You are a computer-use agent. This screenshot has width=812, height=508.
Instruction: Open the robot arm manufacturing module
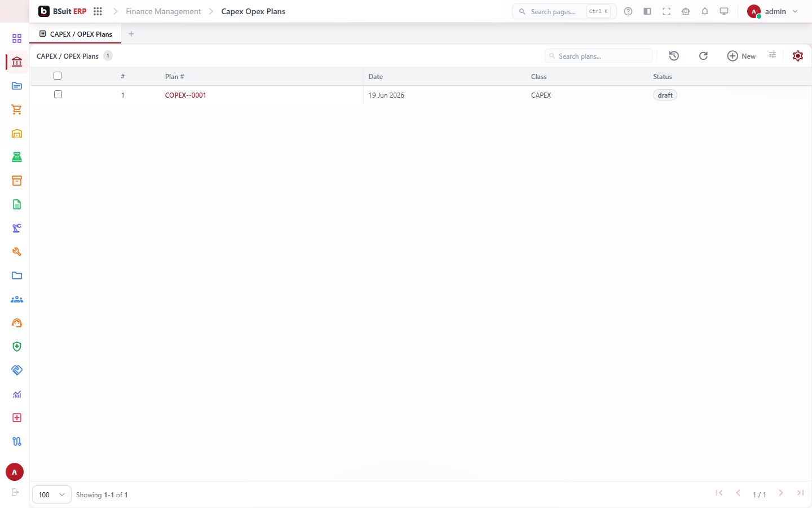[x=17, y=228]
